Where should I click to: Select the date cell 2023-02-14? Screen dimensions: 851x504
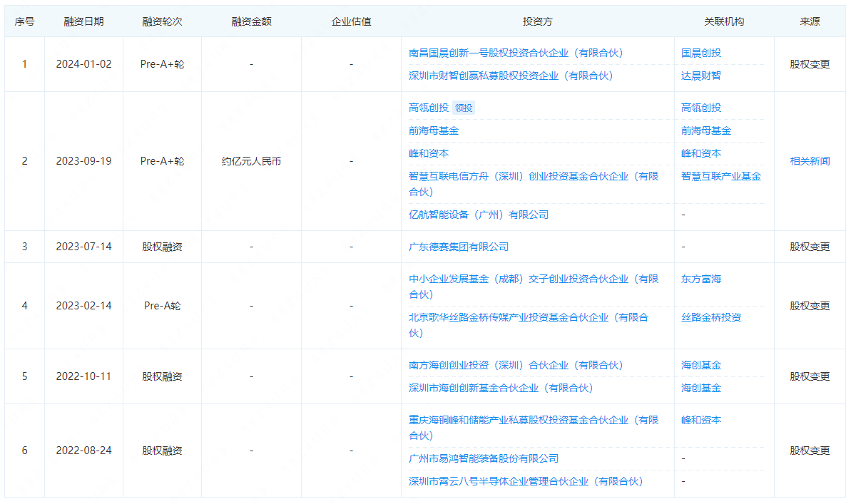click(83, 305)
